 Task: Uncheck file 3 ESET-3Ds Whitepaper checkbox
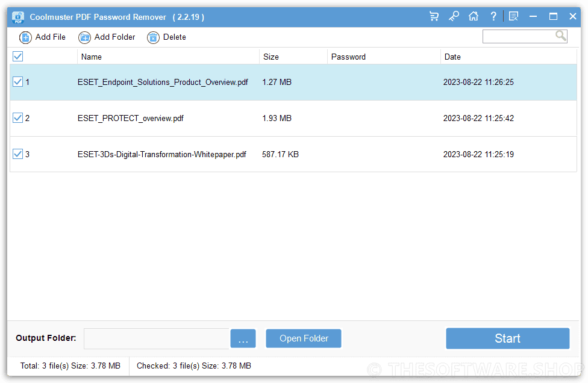(x=17, y=154)
